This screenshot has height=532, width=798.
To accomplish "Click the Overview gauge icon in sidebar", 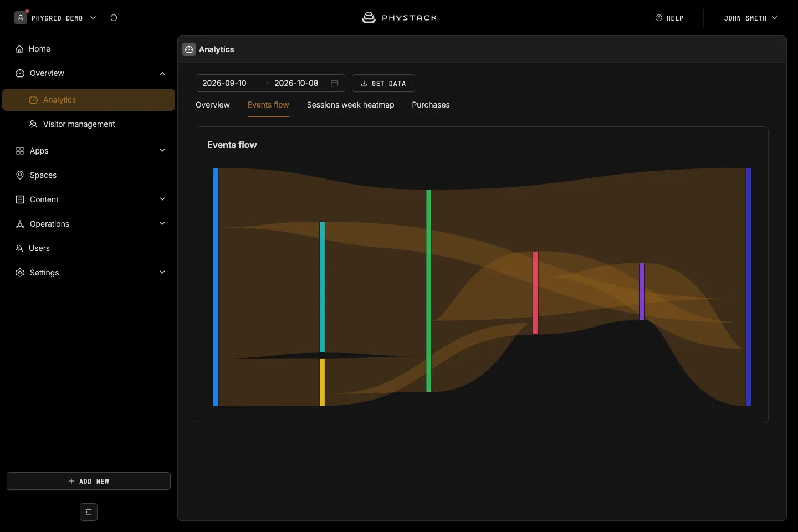I will click(x=20, y=73).
